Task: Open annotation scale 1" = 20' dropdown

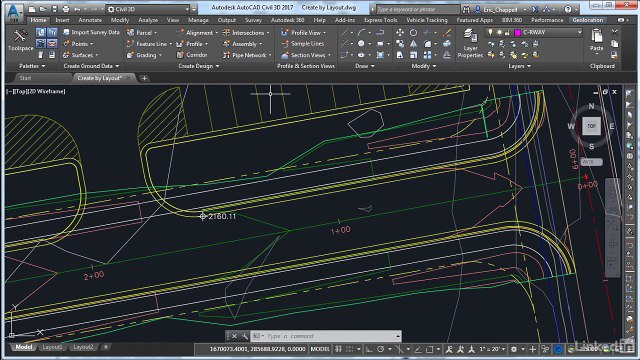Action: click(492, 349)
